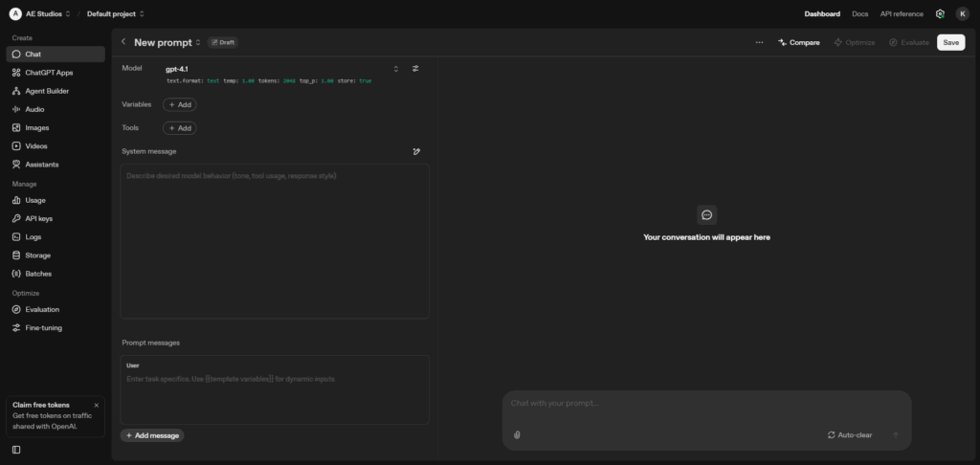Collapse the sidebar with panel icon
The image size is (980, 465).
pyautogui.click(x=16, y=450)
